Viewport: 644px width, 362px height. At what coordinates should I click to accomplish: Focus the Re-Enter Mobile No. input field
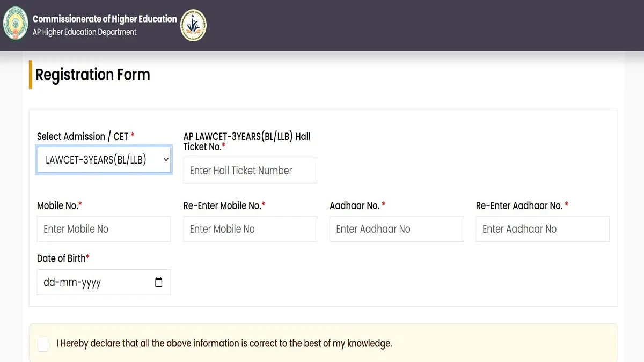pos(250,229)
